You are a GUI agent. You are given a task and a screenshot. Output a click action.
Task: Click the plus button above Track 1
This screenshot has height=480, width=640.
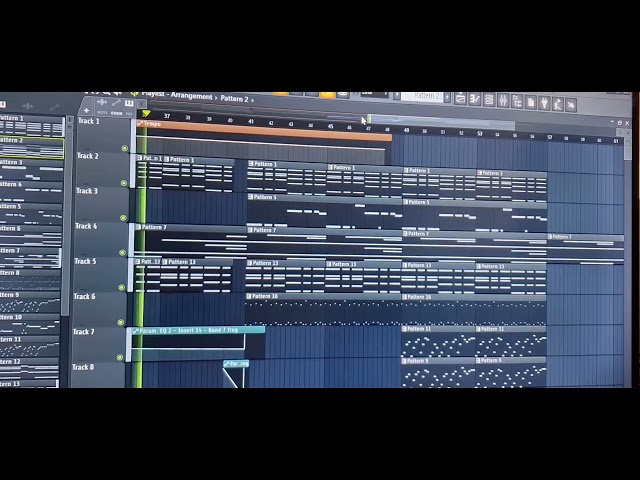[86, 110]
